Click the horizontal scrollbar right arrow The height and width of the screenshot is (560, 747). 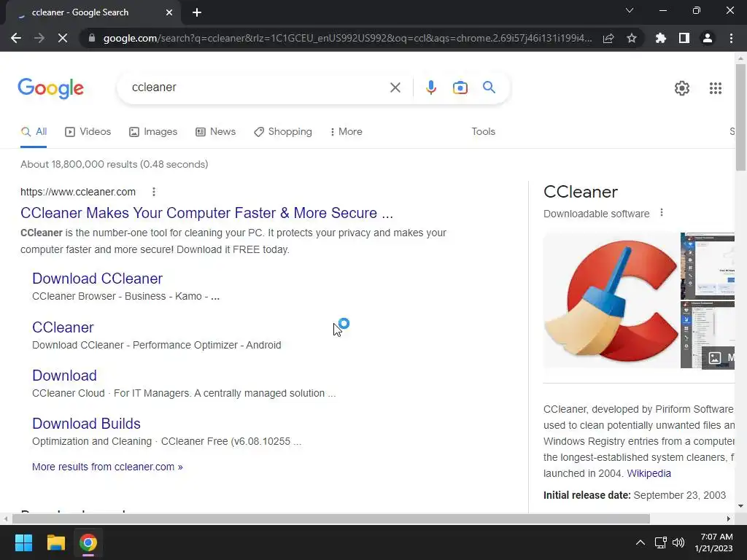pos(729,519)
